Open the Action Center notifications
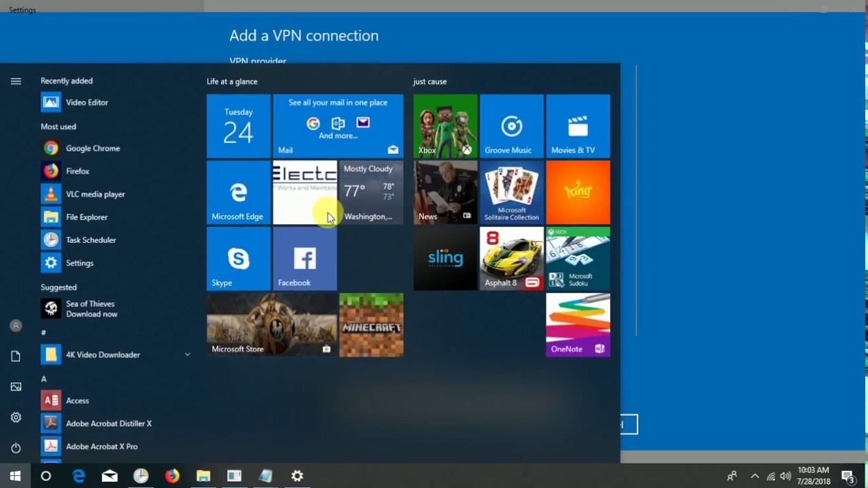Screen dimensions: 868x488 pyautogui.click(x=847, y=476)
